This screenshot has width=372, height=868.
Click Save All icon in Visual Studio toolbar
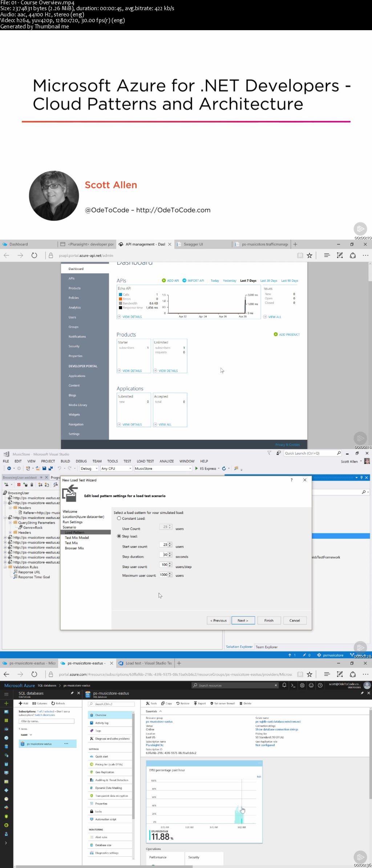point(50,468)
